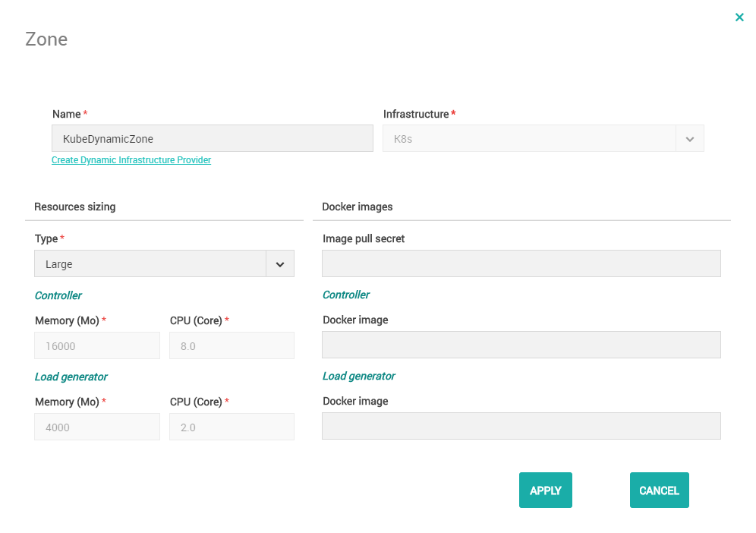Click the Apply button
756x533 pixels.
pyautogui.click(x=546, y=490)
